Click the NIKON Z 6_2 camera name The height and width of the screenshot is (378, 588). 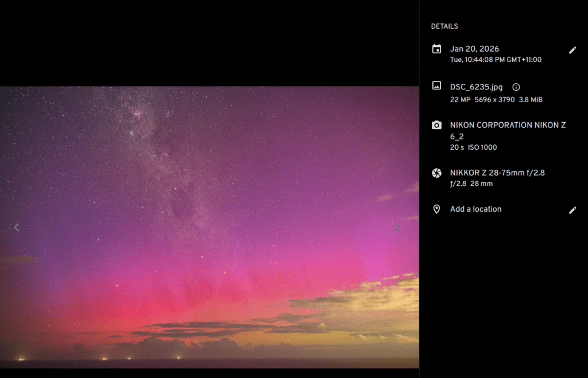tap(508, 130)
